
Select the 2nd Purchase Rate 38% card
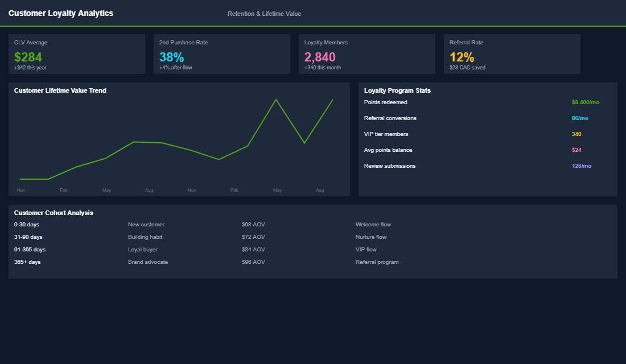point(222,54)
